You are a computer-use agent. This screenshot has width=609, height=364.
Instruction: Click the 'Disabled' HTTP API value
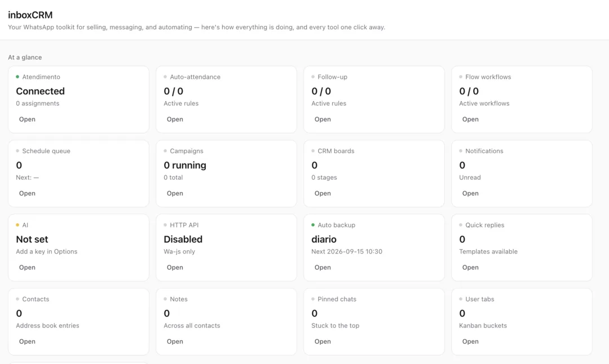pyautogui.click(x=183, y=239)
